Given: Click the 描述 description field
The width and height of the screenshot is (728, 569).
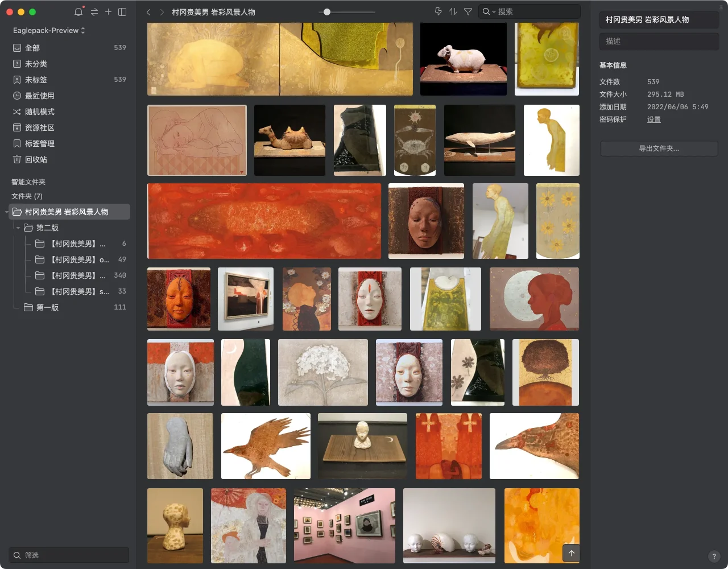Looking at the screenshot, I should pos(659,41).
